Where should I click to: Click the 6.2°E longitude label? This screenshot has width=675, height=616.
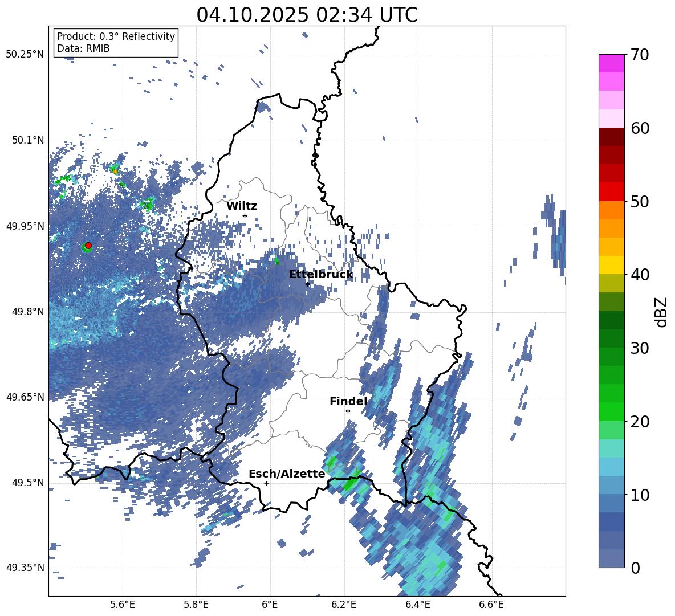pos(344,605)
